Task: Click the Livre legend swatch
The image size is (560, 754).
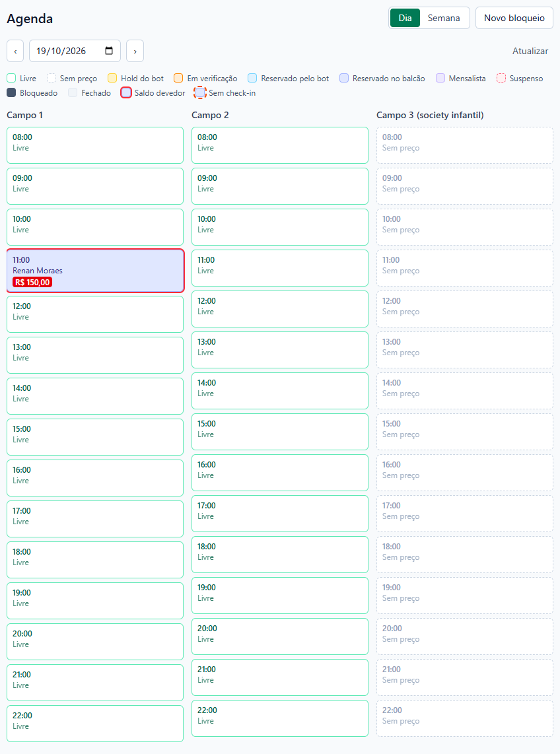Action: click(x=11, y=79)
